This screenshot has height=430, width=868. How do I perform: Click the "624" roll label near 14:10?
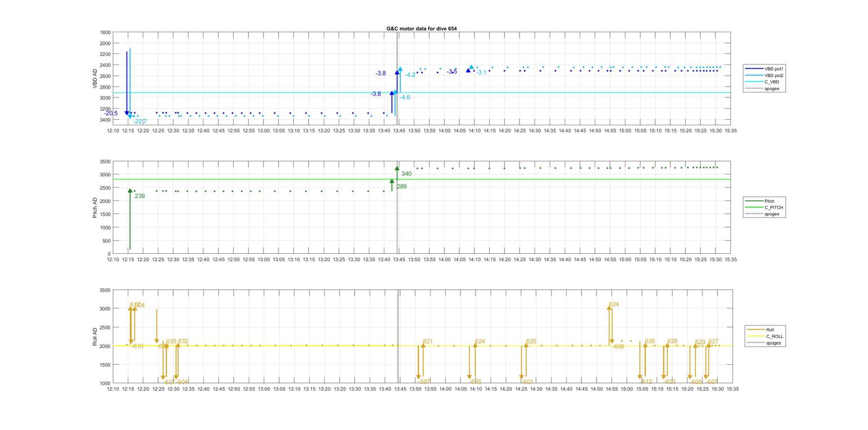coord(480,341)
